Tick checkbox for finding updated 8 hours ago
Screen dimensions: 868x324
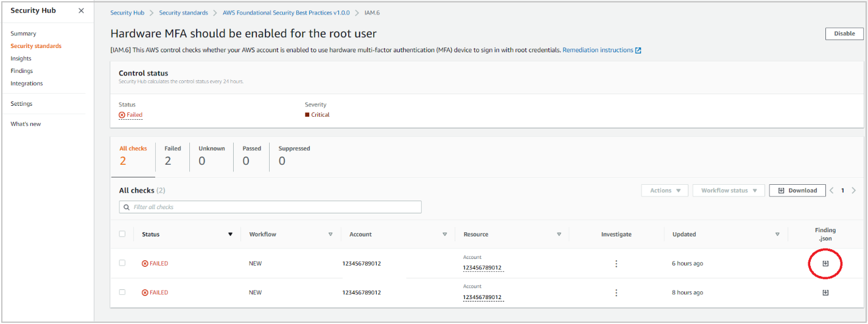[x=122, y=292]
